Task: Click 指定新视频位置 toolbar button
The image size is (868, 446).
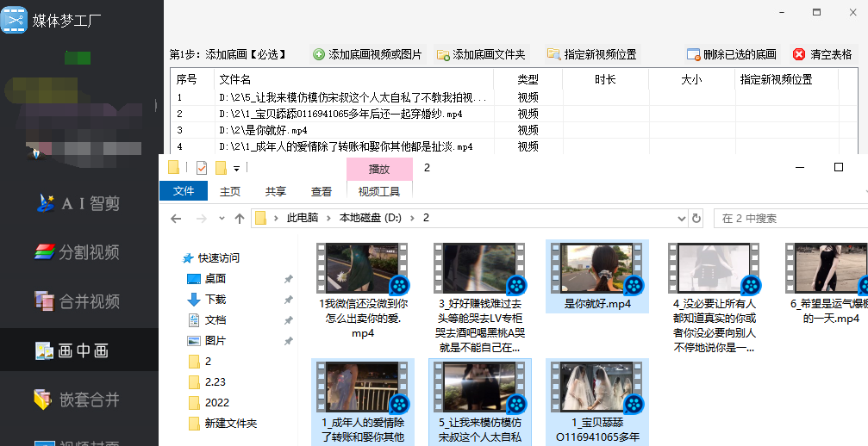Action: (x=592, y=54)
